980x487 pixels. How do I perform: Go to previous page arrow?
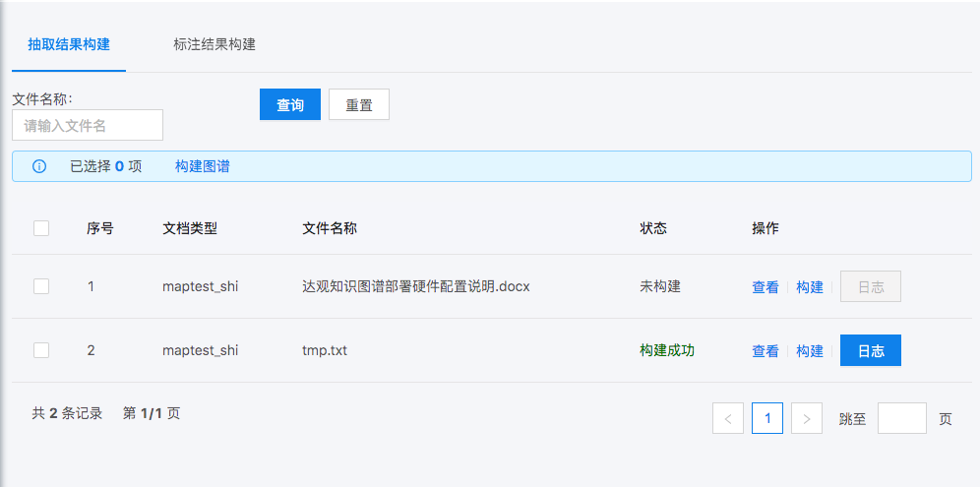pyautogui.click(x=728, y=418)
